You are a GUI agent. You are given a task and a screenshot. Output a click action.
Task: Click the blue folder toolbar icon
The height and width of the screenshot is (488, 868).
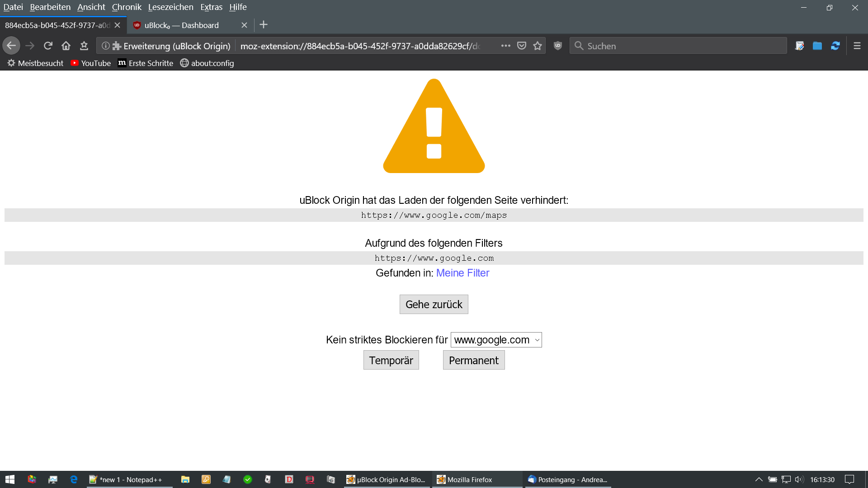tap(817, 46)
